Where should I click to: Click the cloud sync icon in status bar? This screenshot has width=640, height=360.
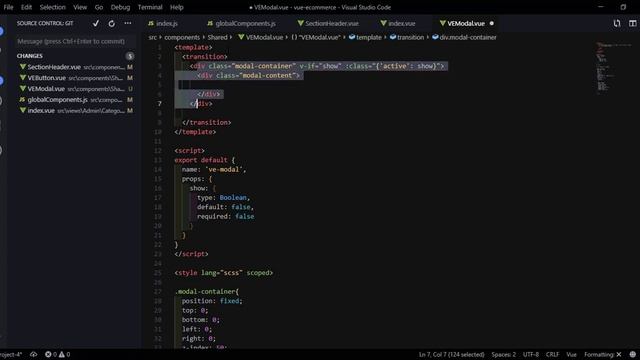(x=33, y=354)
